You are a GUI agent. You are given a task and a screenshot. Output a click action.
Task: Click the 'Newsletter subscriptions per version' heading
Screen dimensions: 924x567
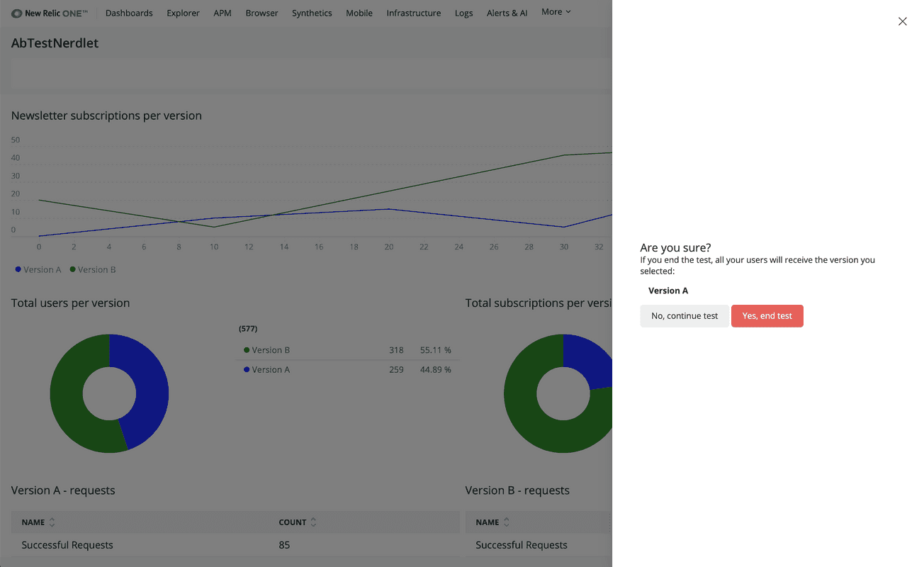click(106, 116)
